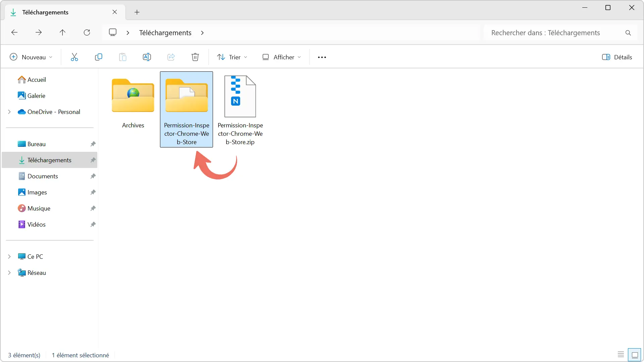Click the pin icon next to Images
This screenshot has width=644, height=362.
[x=93, y=192]
